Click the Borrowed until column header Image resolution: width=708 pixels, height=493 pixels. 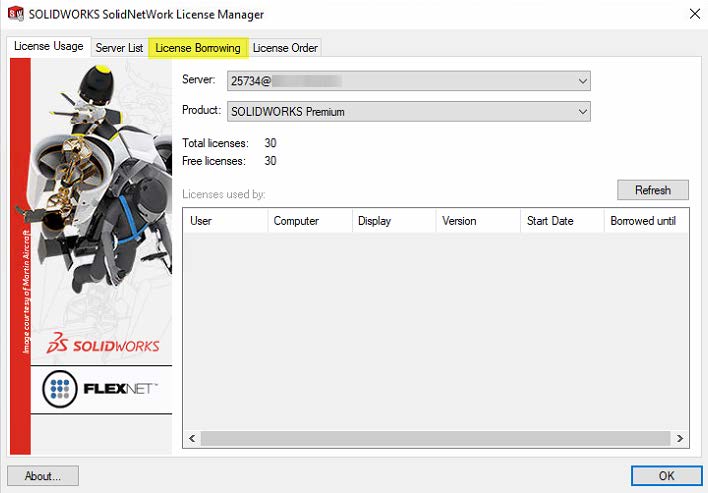coord(647,221)
